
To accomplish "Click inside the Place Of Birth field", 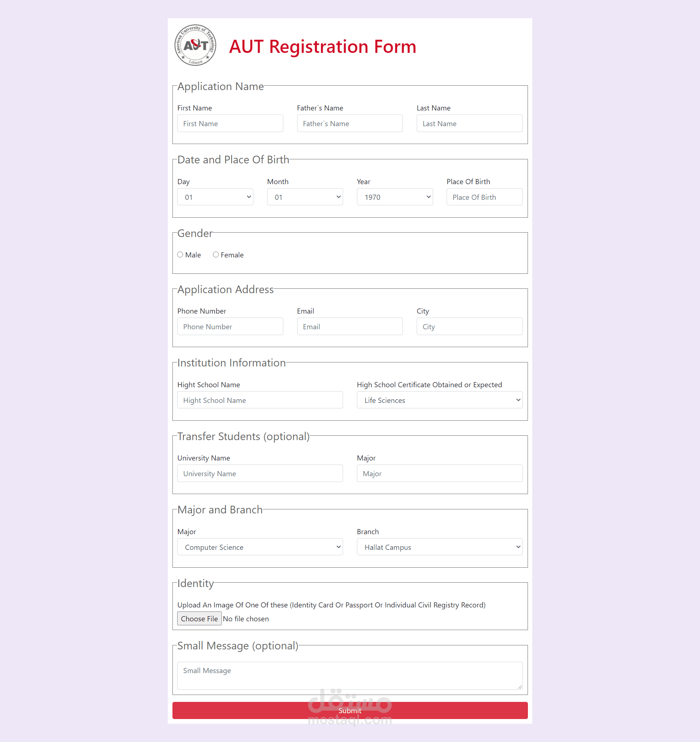I will pos(484,197).
